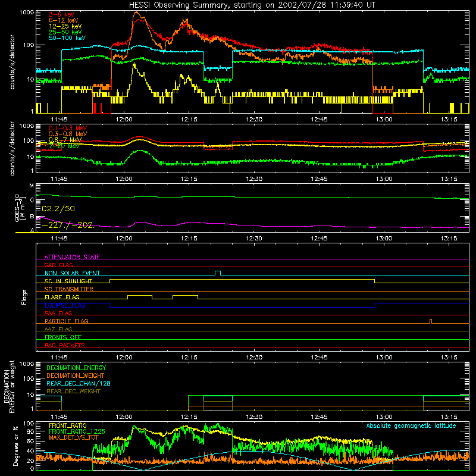Select the FRONTS_OFF flag label
The image size is (476, 476).
(63, 337)
